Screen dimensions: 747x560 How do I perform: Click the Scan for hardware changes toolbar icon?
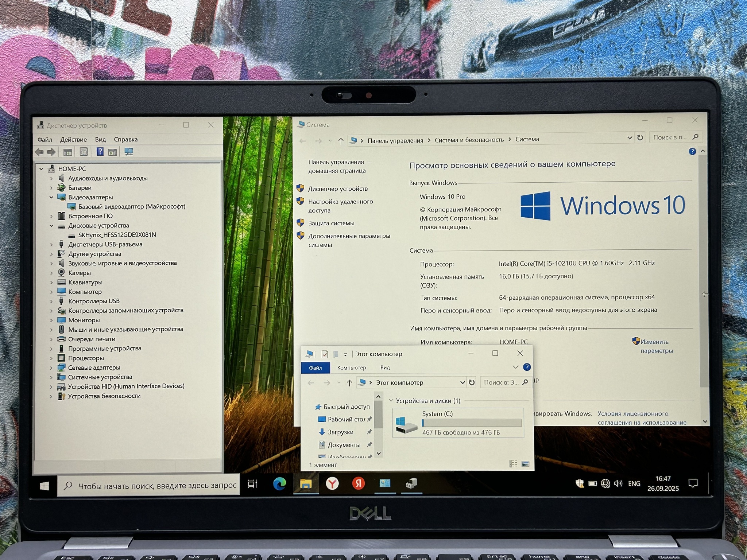coord(128,152)
